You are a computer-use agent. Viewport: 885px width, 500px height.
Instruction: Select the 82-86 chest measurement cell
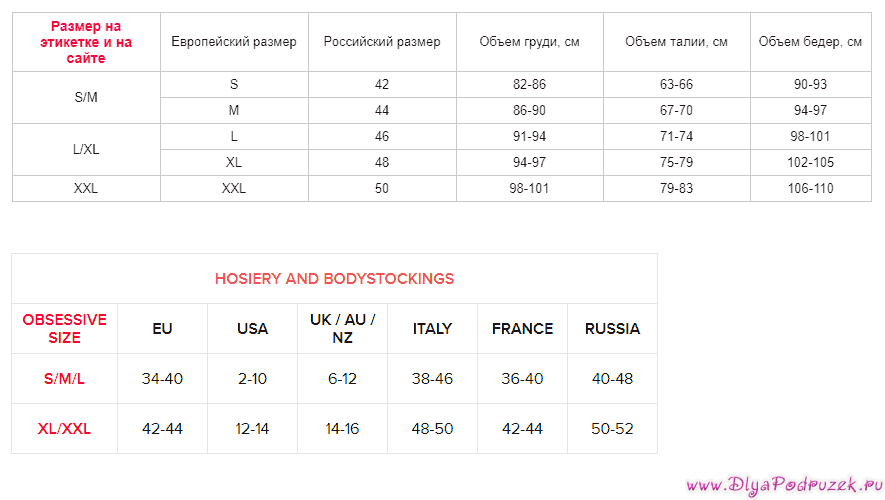point(529,85)
